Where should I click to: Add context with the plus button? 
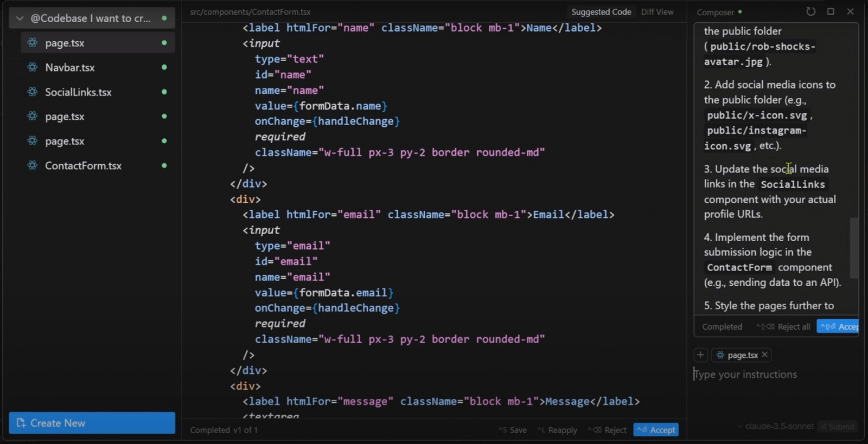[700, 355]
